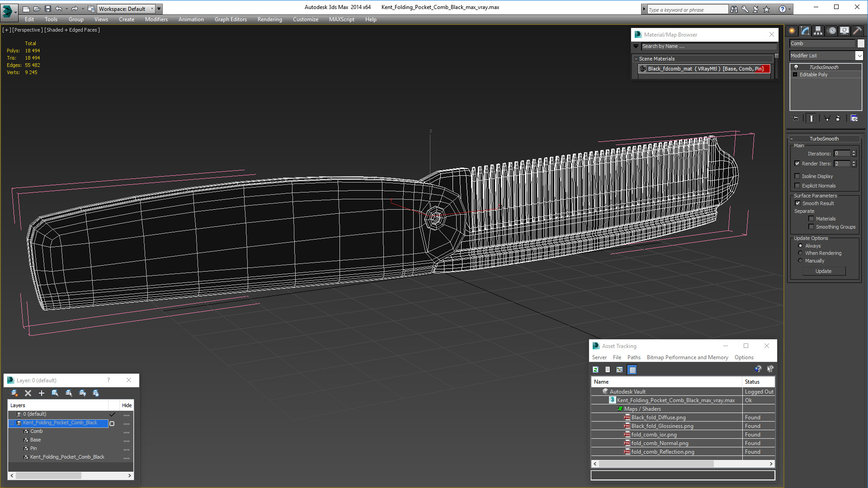The image size is (868, 488).
Task: Click the Search by Name field
Action: point(708,46)
